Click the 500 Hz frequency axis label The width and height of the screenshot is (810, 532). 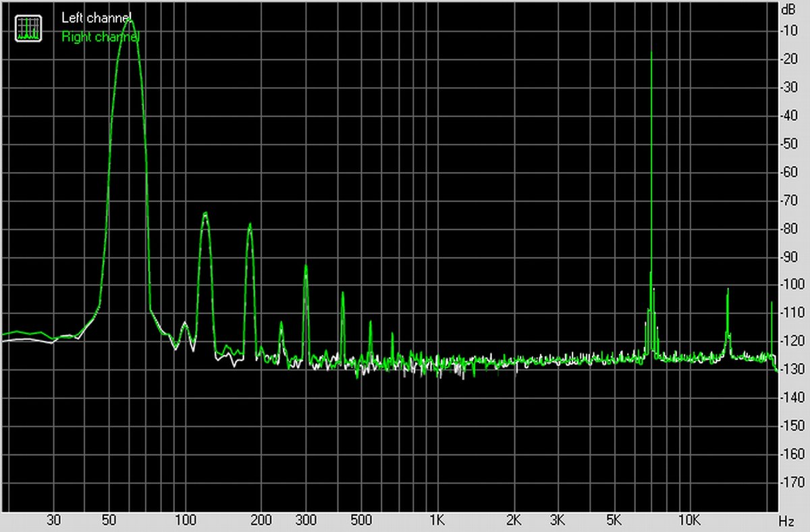coord(361,521)
